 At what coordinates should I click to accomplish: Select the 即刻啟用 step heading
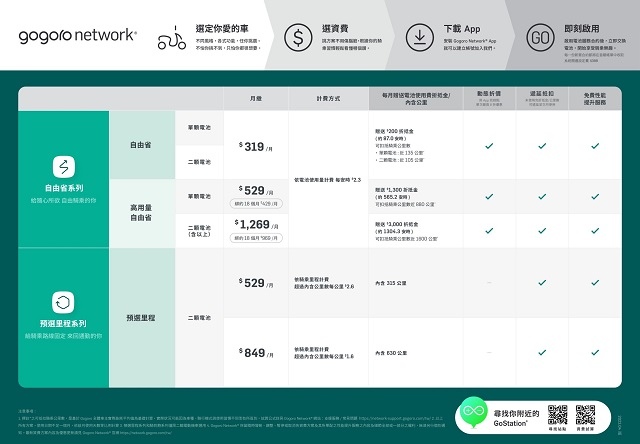(582, 29)
